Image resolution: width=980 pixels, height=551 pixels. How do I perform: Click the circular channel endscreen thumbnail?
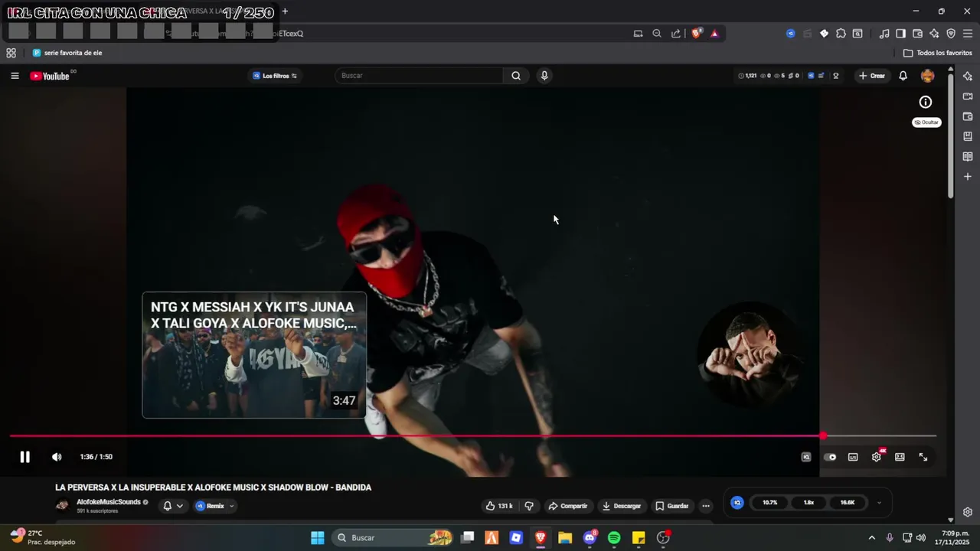[x=750, y=354]
